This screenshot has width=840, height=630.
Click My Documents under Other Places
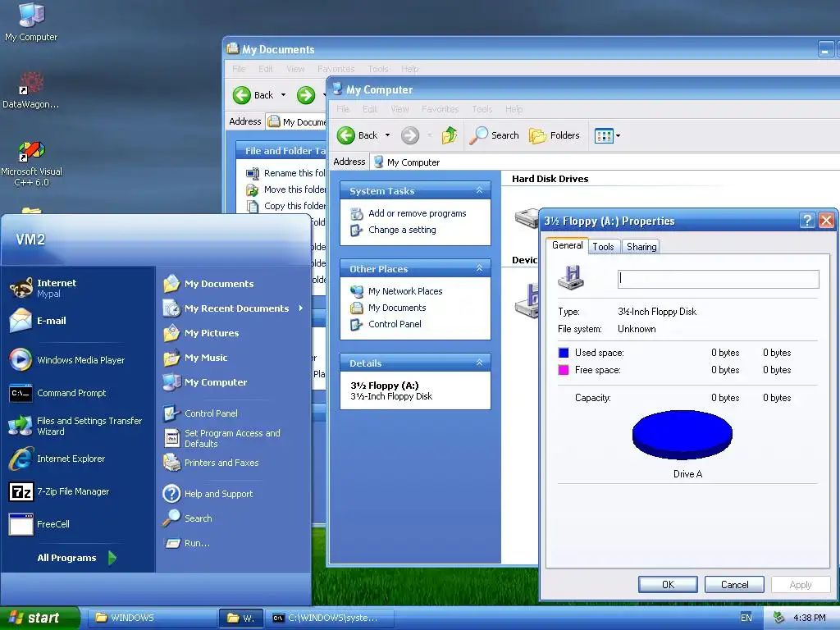[397, 308]
